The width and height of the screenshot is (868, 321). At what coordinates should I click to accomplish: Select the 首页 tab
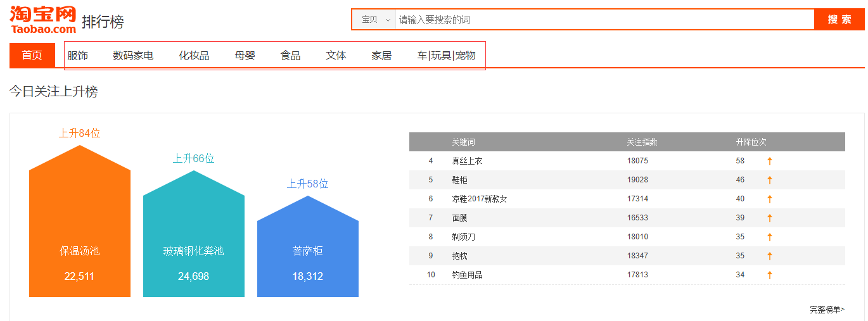point(32,56)
